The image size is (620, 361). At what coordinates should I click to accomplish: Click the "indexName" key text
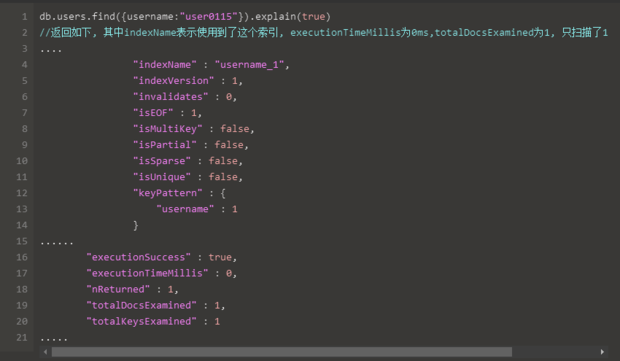pyautogui.click(x=164, y=64)
